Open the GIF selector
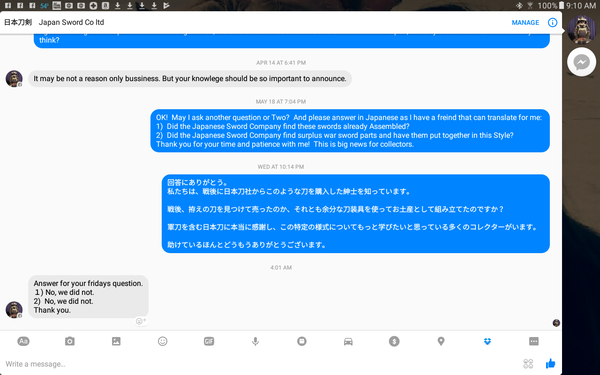This screenshot has height=375, width=600. 209,341
